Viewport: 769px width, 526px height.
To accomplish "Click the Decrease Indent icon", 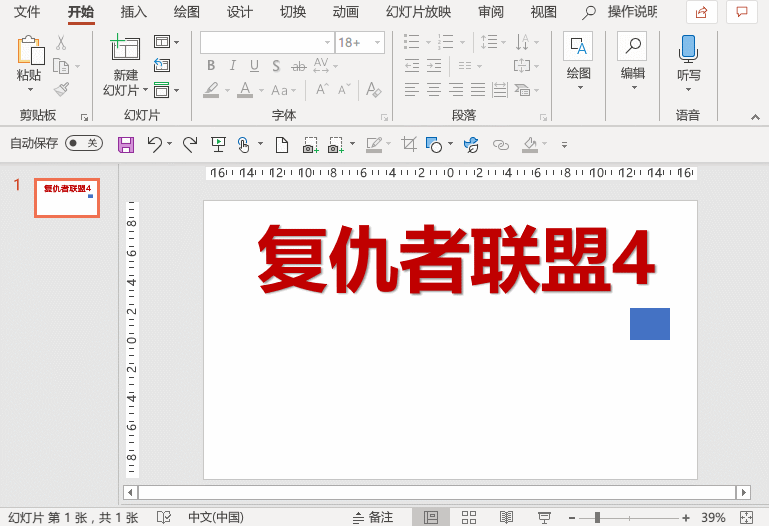I will point(412,66).
